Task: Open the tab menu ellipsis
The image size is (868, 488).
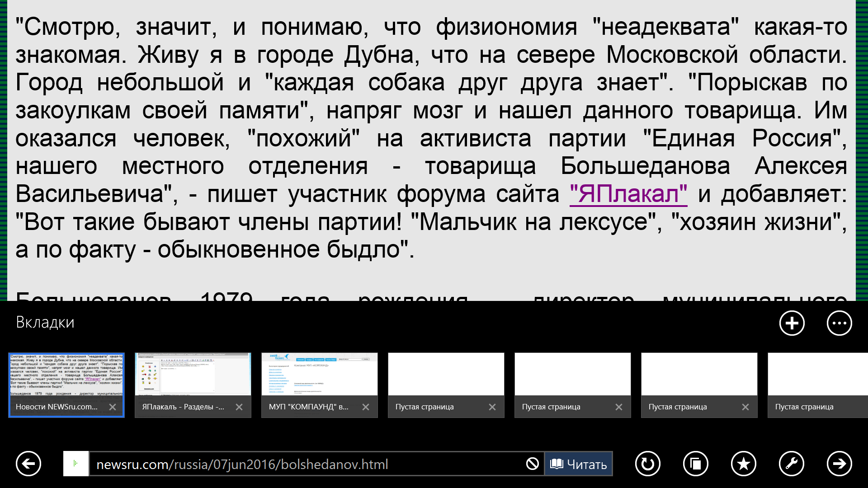Action: 840,323
